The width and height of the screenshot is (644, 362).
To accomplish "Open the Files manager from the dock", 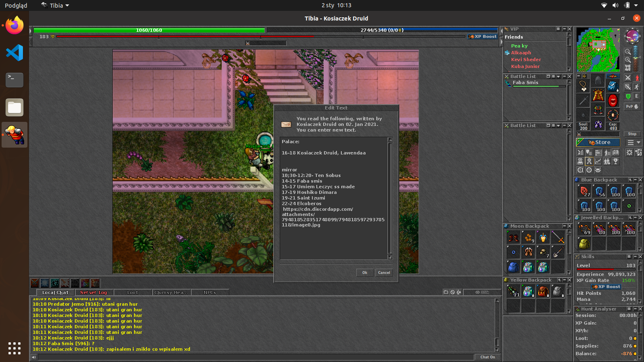I will pyautogui.click(x=14, y=107).
